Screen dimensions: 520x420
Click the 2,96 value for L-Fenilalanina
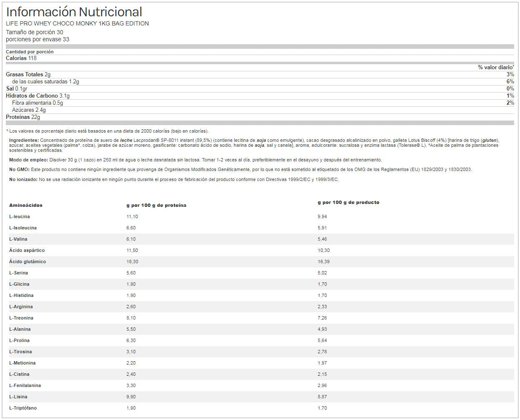click(322, 385)
